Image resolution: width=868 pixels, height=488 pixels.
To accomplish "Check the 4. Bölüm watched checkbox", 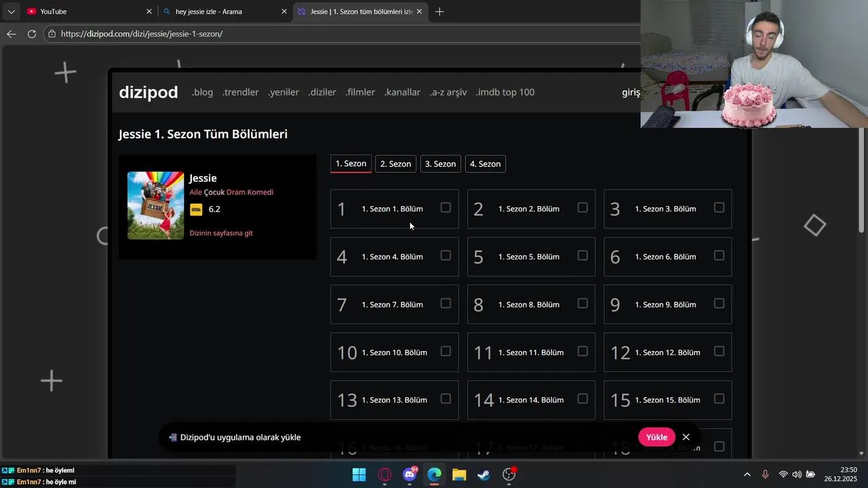I will [446, 256].
